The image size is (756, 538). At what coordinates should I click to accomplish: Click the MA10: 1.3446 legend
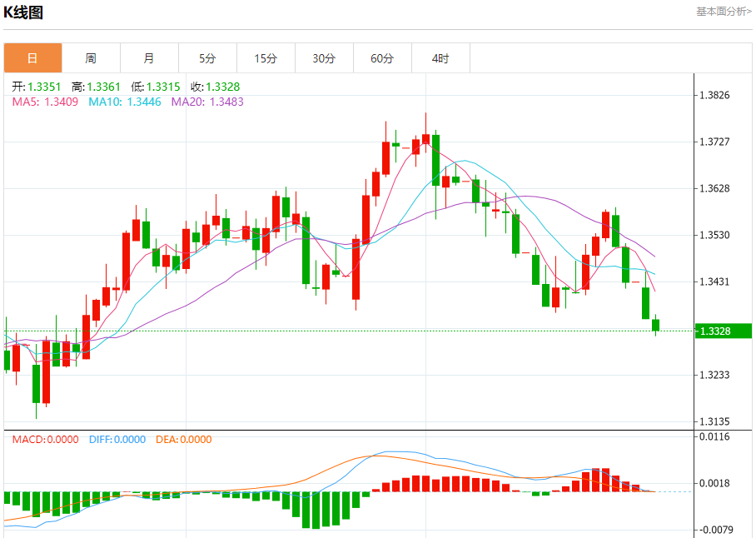[x=125, y=102]
